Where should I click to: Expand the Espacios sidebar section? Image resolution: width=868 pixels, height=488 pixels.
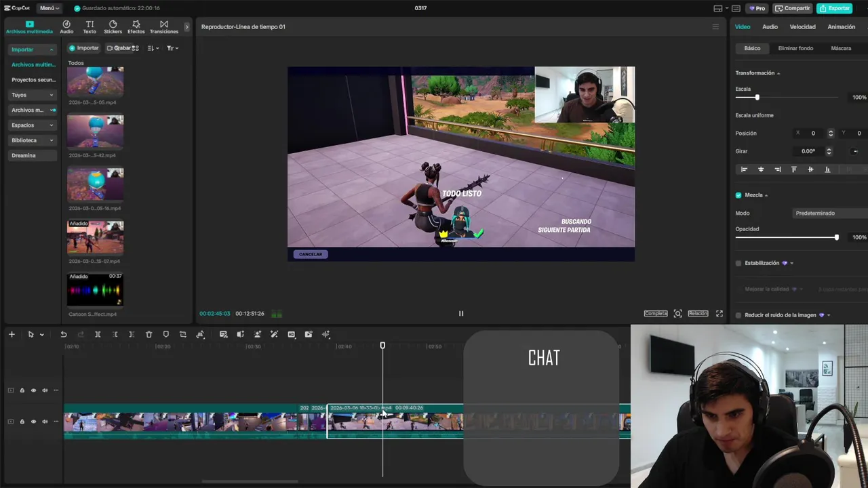(32, 125)
